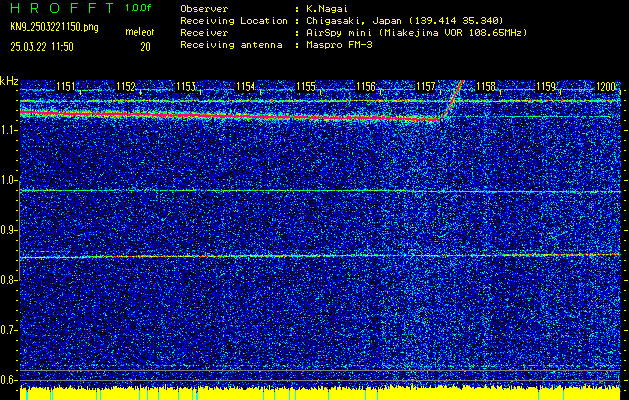Click the Receiver label
The image size is (629, 400).
204,33
